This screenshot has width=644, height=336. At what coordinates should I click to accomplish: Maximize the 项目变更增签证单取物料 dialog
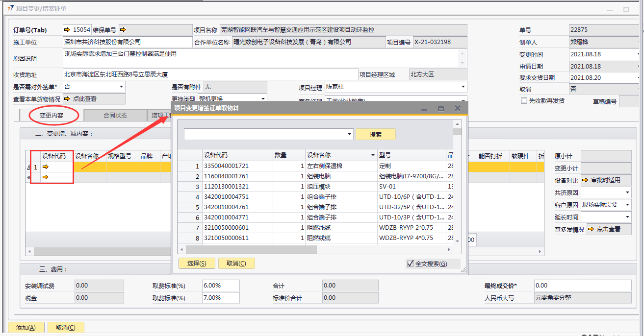440,108
